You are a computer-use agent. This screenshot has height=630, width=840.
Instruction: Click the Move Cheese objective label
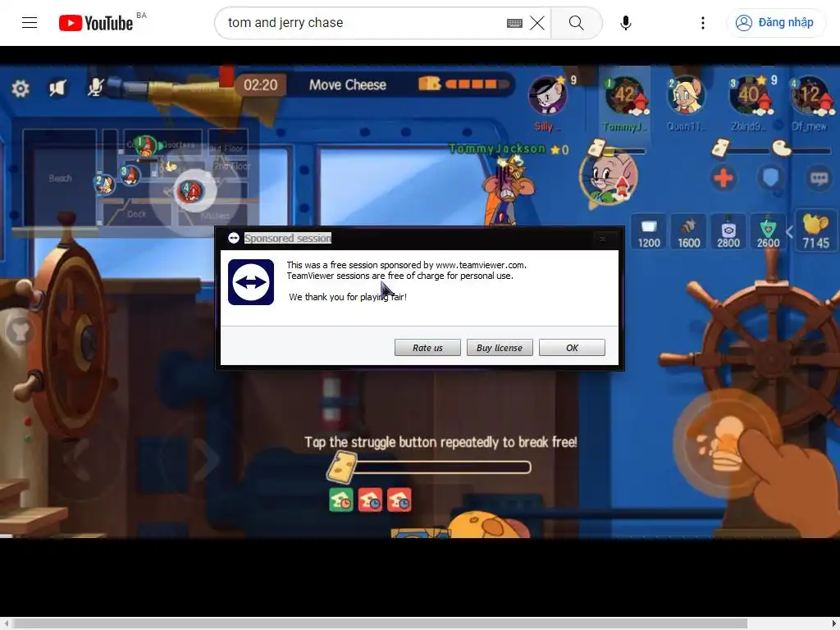348,84
